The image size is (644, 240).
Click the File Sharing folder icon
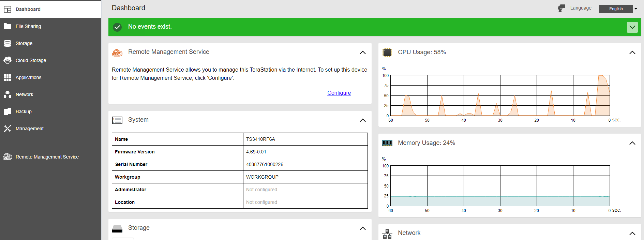click(8, 26)
